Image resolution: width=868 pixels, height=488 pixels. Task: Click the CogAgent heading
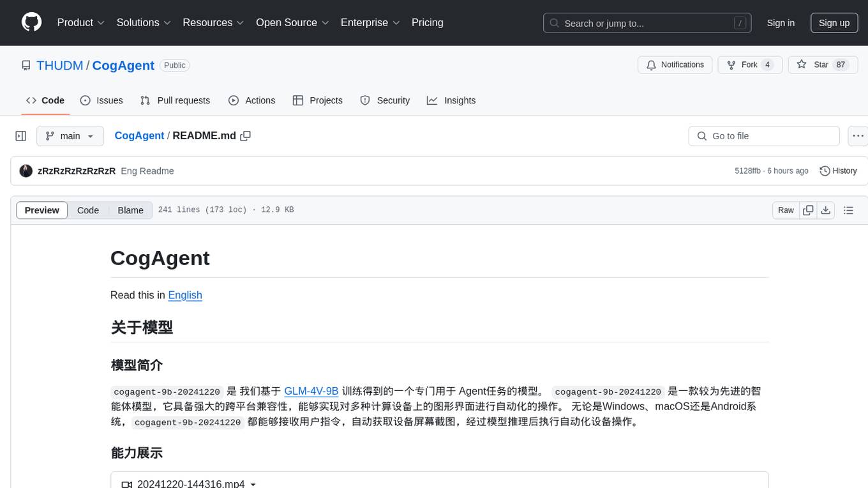(160, 258)
